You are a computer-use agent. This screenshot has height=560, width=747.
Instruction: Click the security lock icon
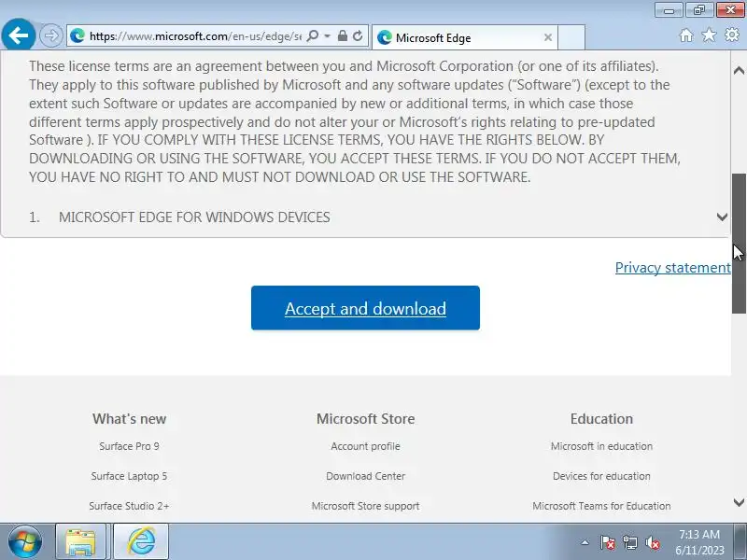342,35
